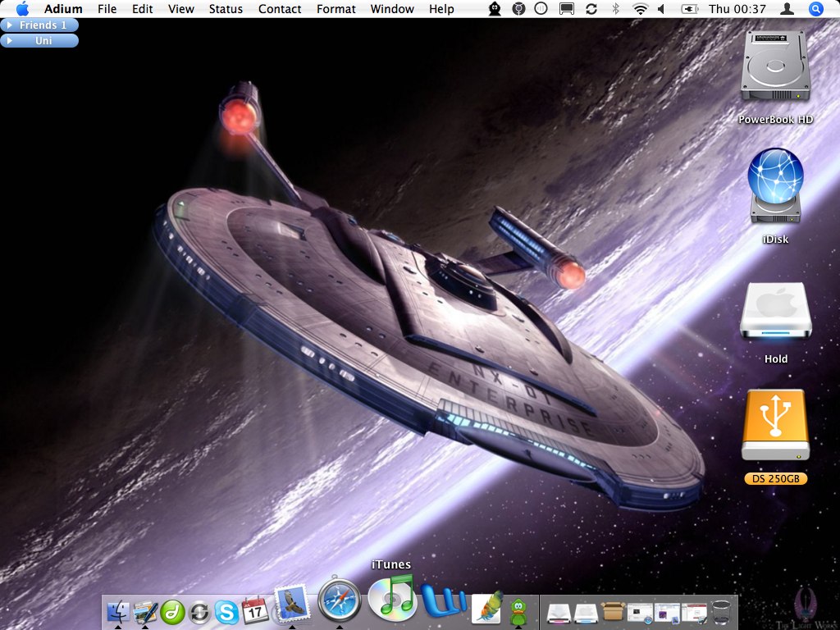Image resolution: width=840 pixels, height=630 pixels.
Task: Launch Preview from the Dock
Action: (x=144, y=612)
